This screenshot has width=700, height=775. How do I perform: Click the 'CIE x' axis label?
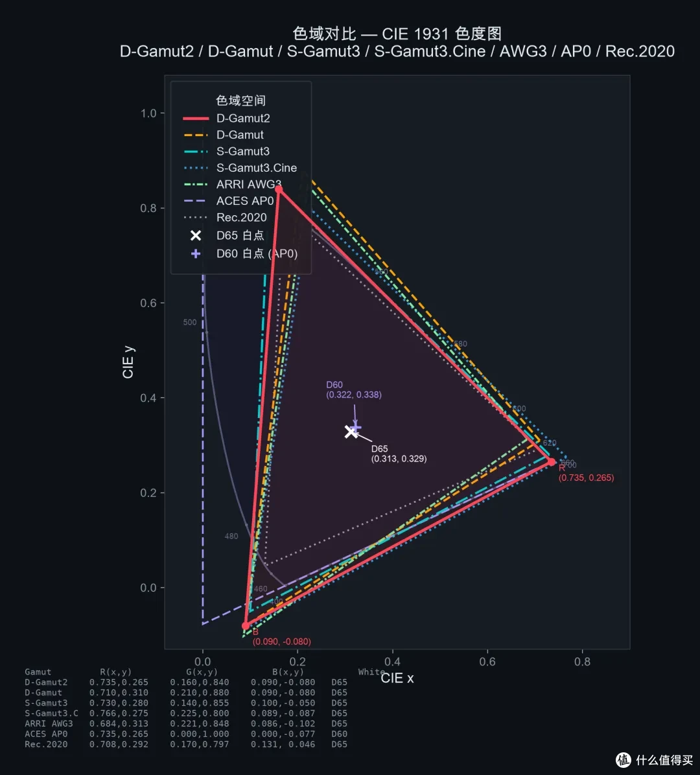397,678
